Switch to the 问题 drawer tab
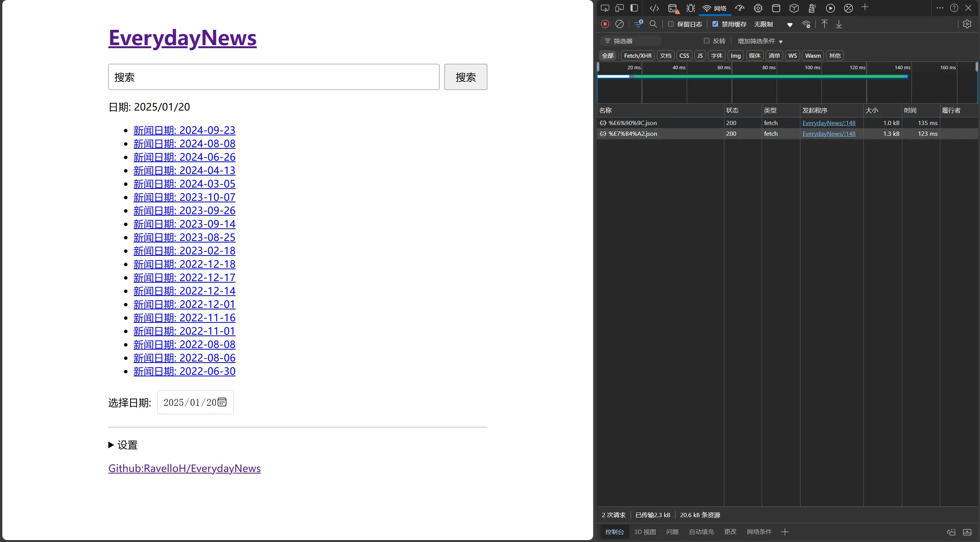The height and width of the screenshot is (542, 980). click(672, 532)
